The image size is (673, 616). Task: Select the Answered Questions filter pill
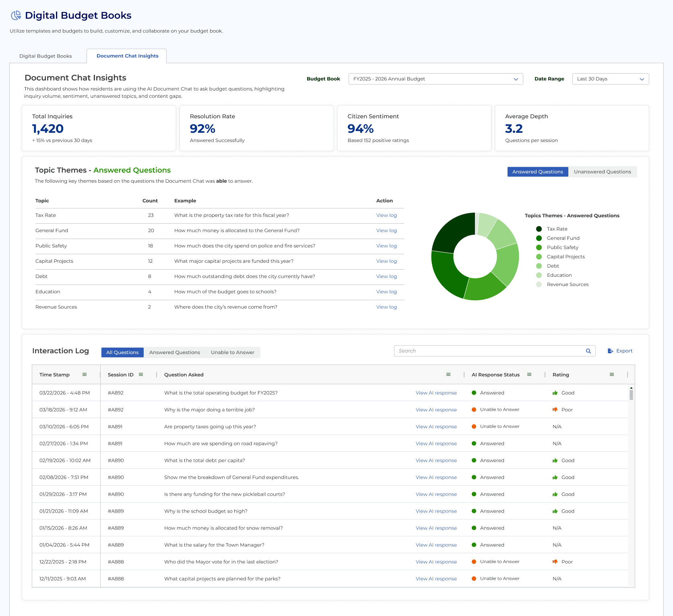click(x=175, y=352)
